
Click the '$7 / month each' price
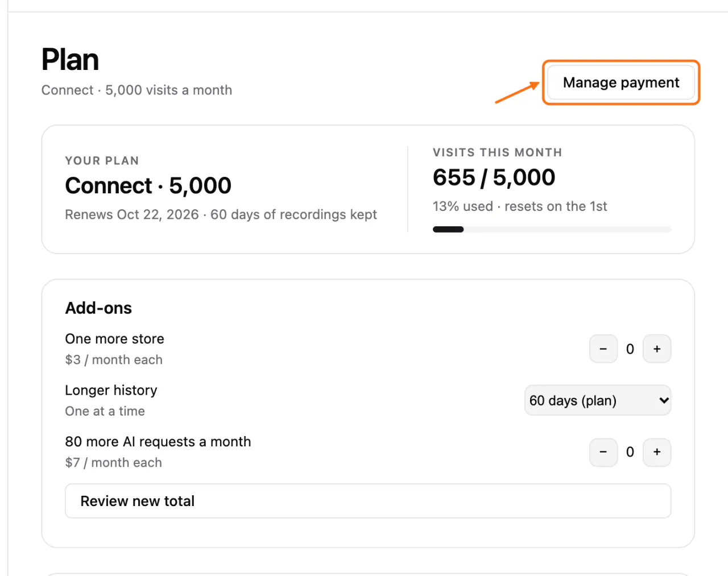(114, 463)
